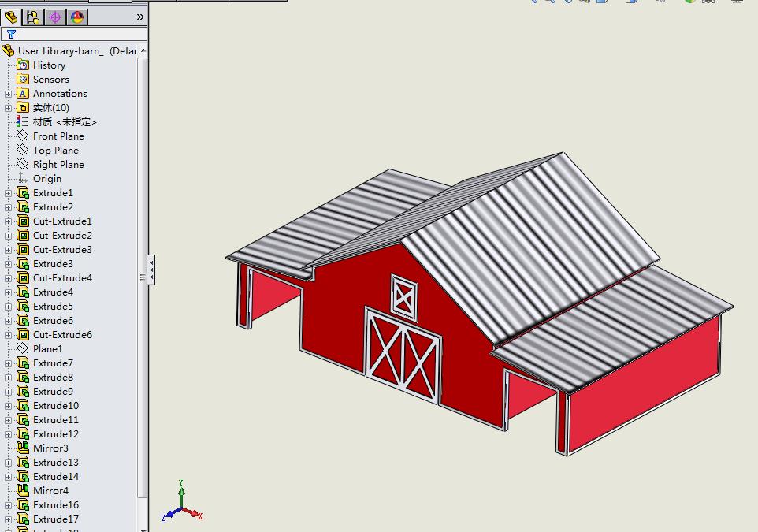Select the main corrugated metal roof face

point(529,249)
